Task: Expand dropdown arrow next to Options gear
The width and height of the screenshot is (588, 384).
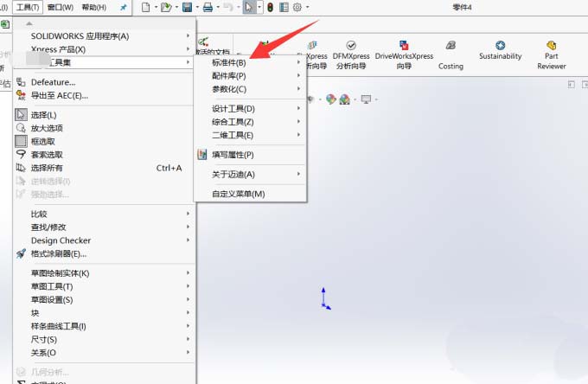Action: (x=308, y=7)
